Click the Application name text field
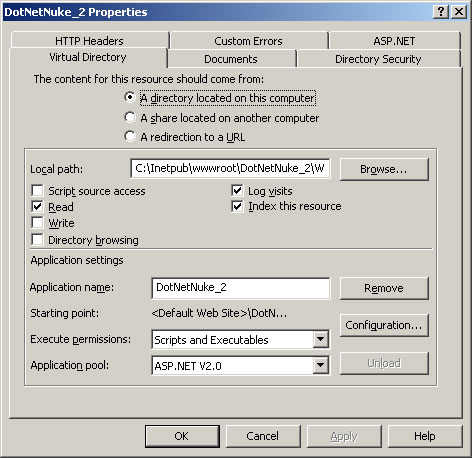The image size is (472, 458). tap(241, 288)
